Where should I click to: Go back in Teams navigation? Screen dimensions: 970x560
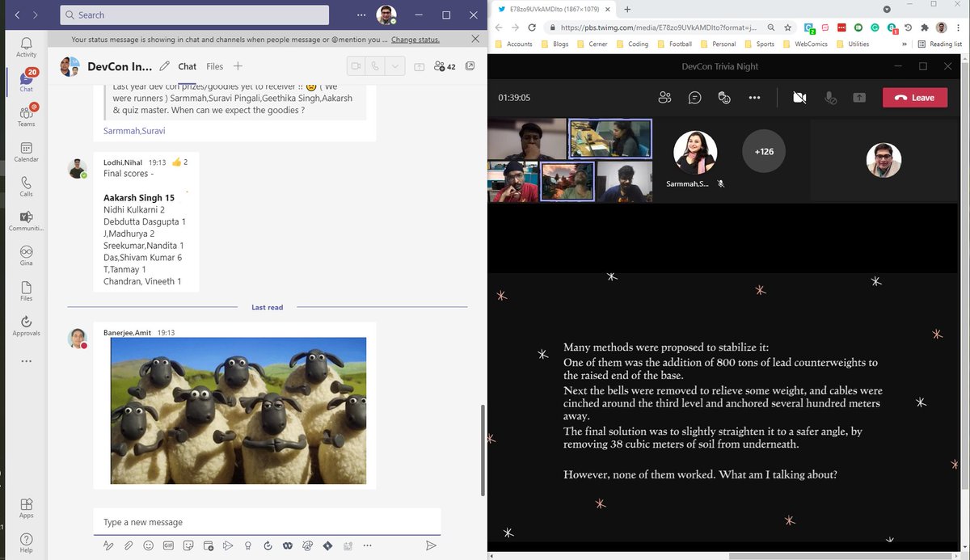coord(18,15)
